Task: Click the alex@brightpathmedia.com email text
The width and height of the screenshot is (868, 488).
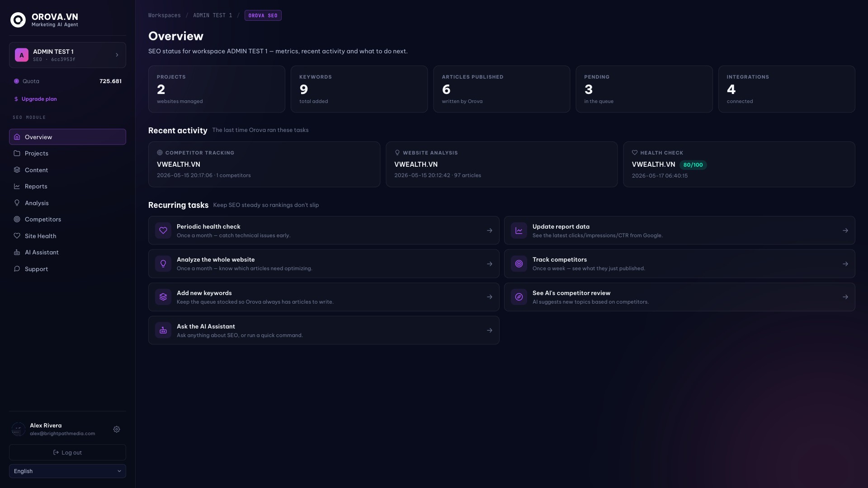Action: (x=62, y=433)
